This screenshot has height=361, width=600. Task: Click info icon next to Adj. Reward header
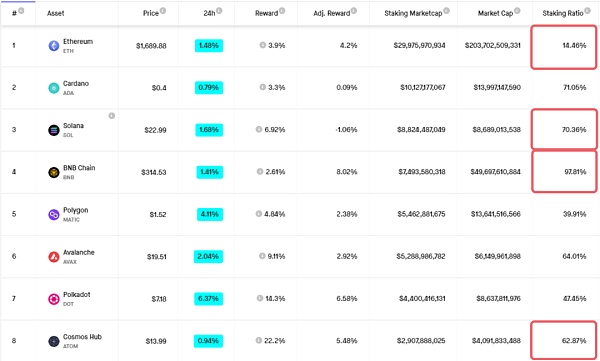pos(354,11)
